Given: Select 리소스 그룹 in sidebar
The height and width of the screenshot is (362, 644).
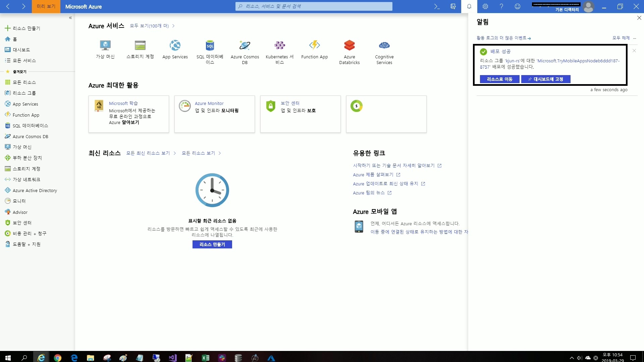Looking at the screenshot, I should tap(24, 93).
